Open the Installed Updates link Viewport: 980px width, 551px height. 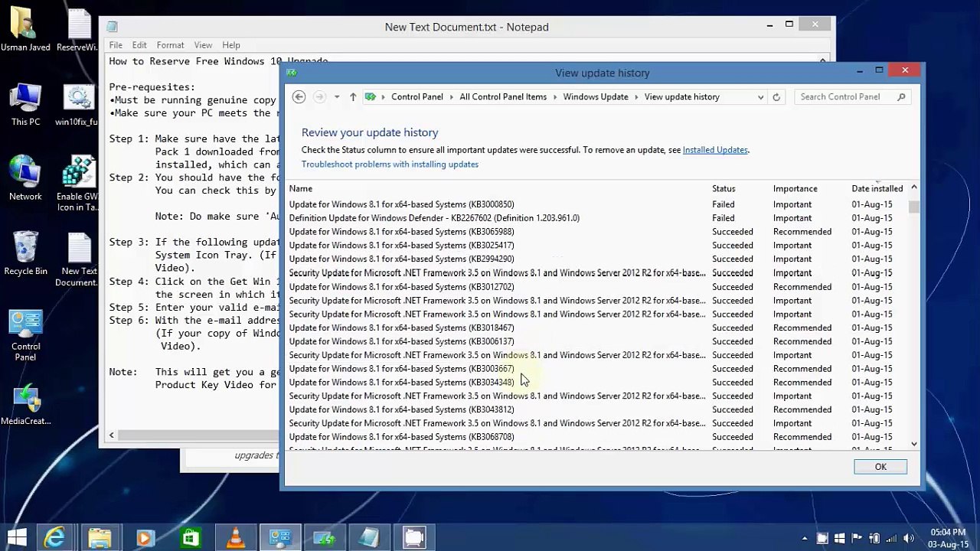click(715, 150)
